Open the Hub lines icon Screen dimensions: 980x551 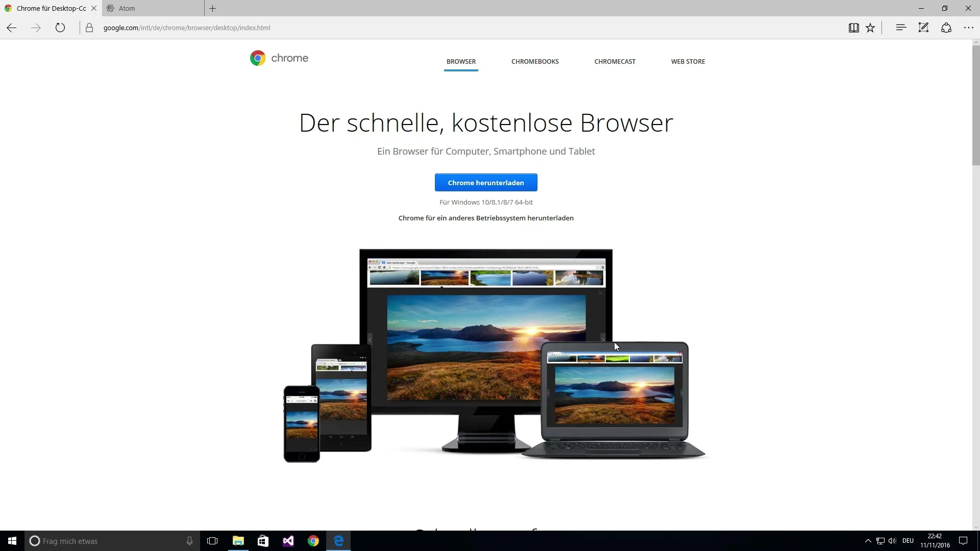coord(901,28)
